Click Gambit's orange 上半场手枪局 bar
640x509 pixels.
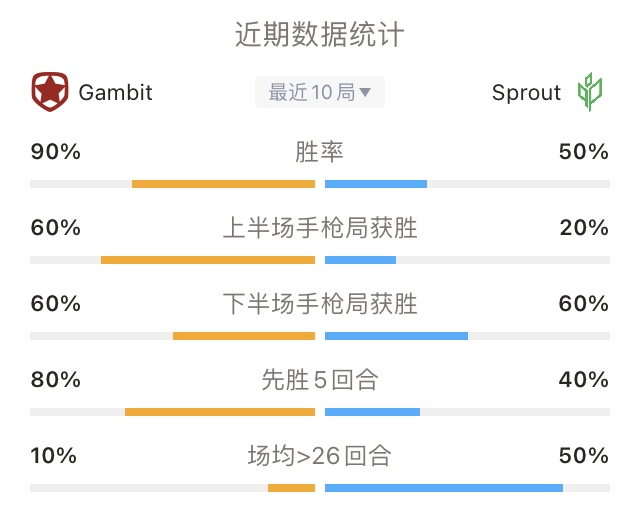click(x=208, y=260)
